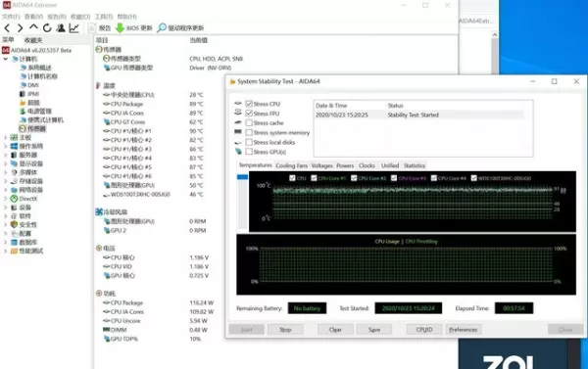The width and height of the screenshot is (588, 369).
Task: Open the Preferences button
Action: click(464, 330)
